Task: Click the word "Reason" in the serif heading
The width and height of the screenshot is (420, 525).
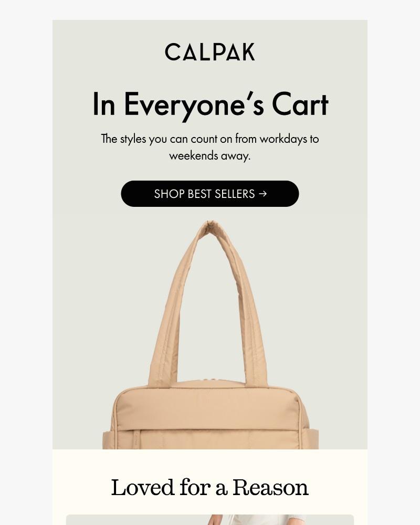Action: [270, 488]
